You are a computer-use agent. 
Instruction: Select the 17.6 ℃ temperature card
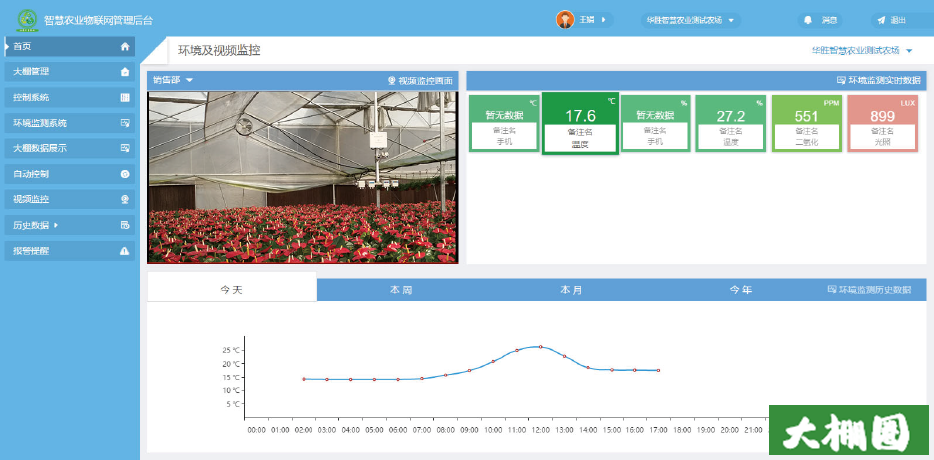580,123
